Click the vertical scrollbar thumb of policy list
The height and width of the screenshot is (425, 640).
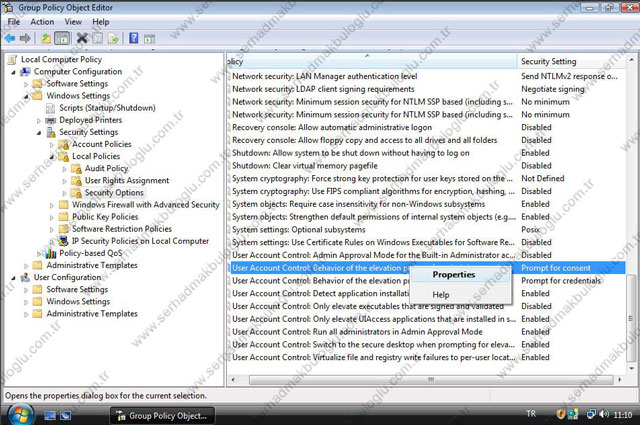(x=631, y=318)
